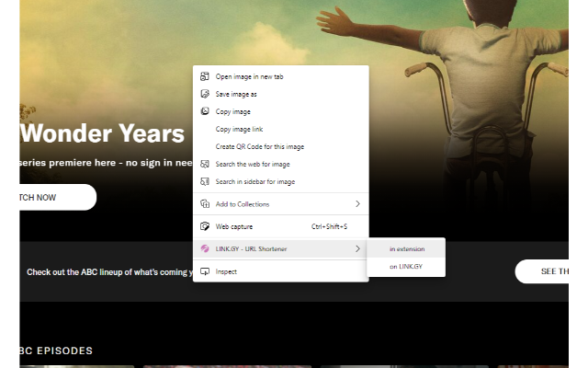This screenshot has height=368, width=588.
Task: Click the Check out the ABC lineup text
Action: coord(110,272)
